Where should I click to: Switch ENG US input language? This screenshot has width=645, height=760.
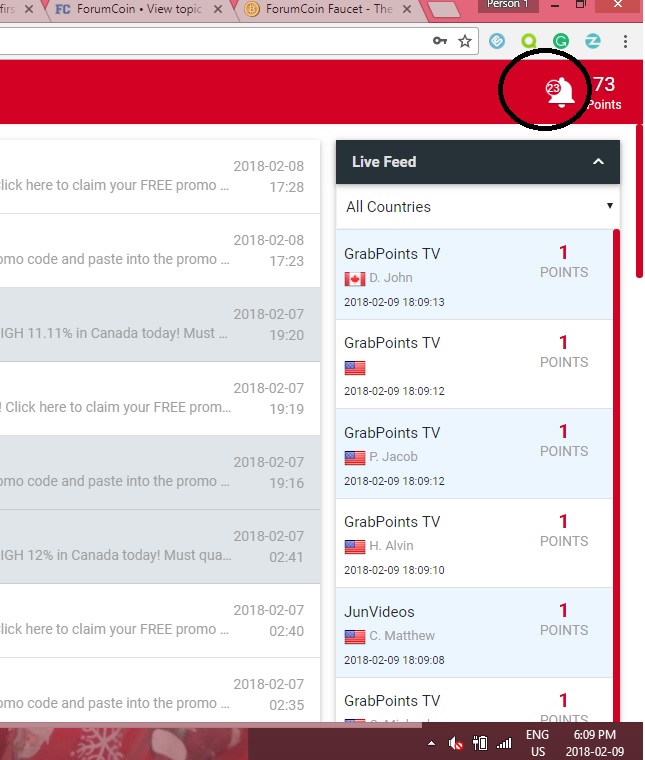[537, 743]
